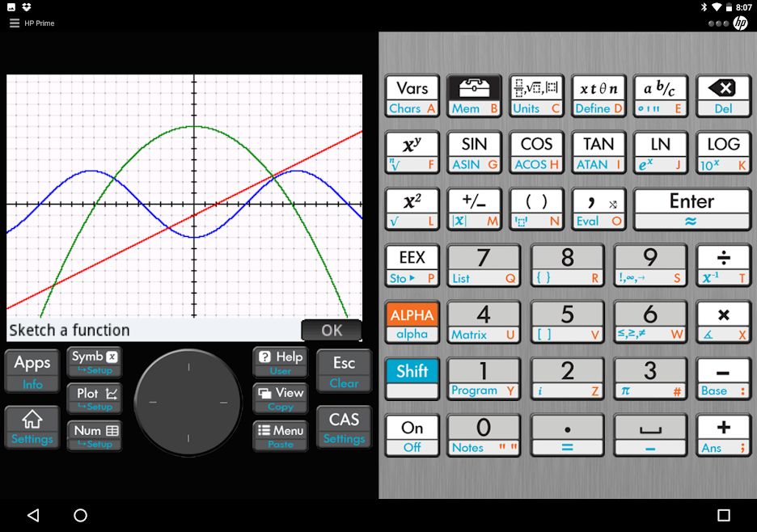
Task: Open the math template Units key
Action: (x=536, y=96)
